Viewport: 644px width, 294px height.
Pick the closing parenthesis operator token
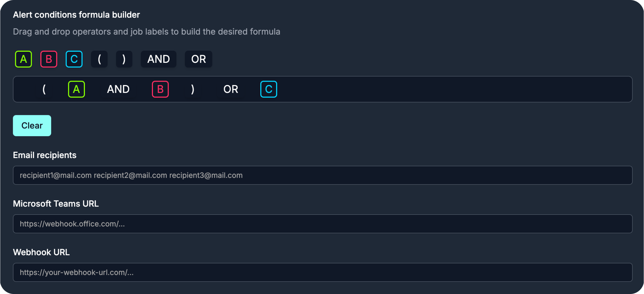coord(124,59)
